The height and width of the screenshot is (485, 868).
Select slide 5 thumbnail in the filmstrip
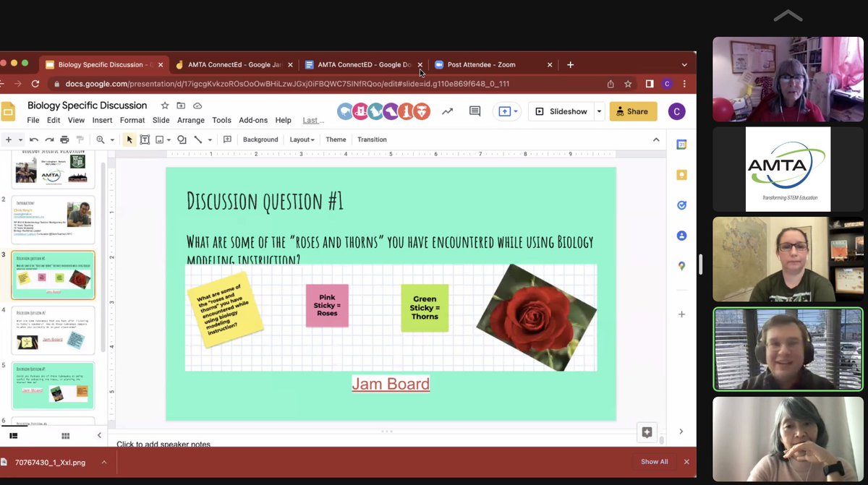click(x=53, y=385)
